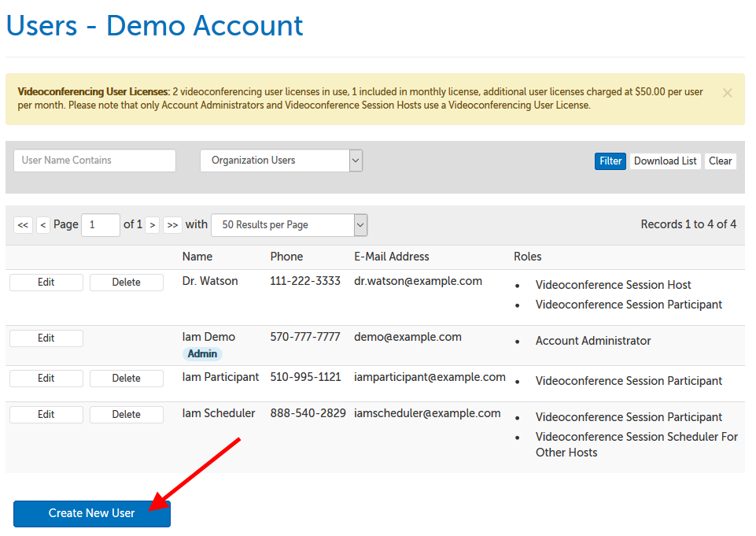Delete the Iam Participant user
756x536 pixels.
click(x=126, y=379)
